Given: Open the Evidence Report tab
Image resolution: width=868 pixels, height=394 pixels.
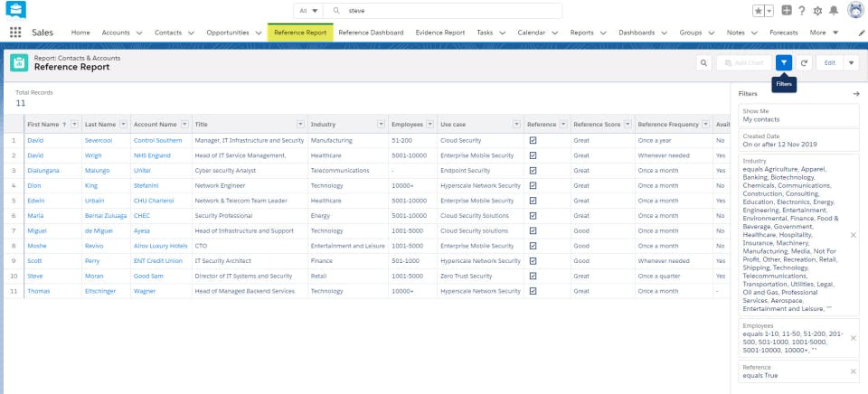Looking at the screenshot, I should click(x=440, y=33).
